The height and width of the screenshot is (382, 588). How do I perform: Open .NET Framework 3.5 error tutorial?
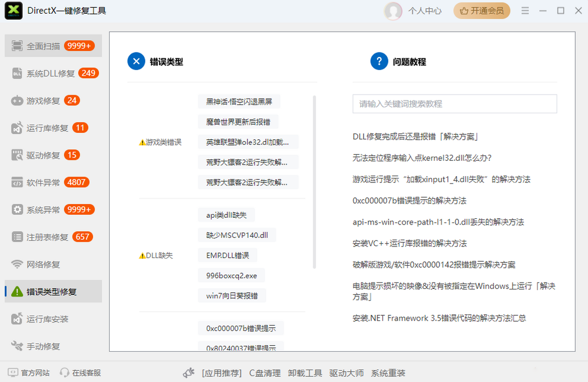click(x=439, y=318)
